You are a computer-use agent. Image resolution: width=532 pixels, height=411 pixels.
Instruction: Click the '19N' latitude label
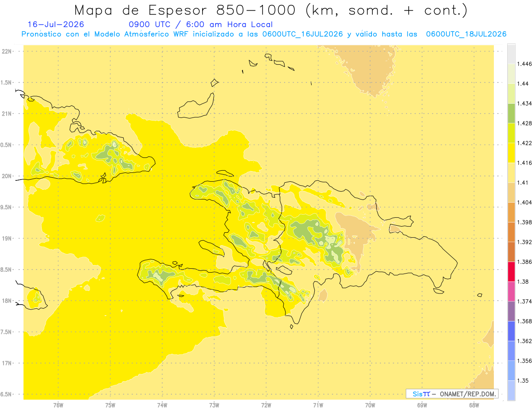coord(7,239)
